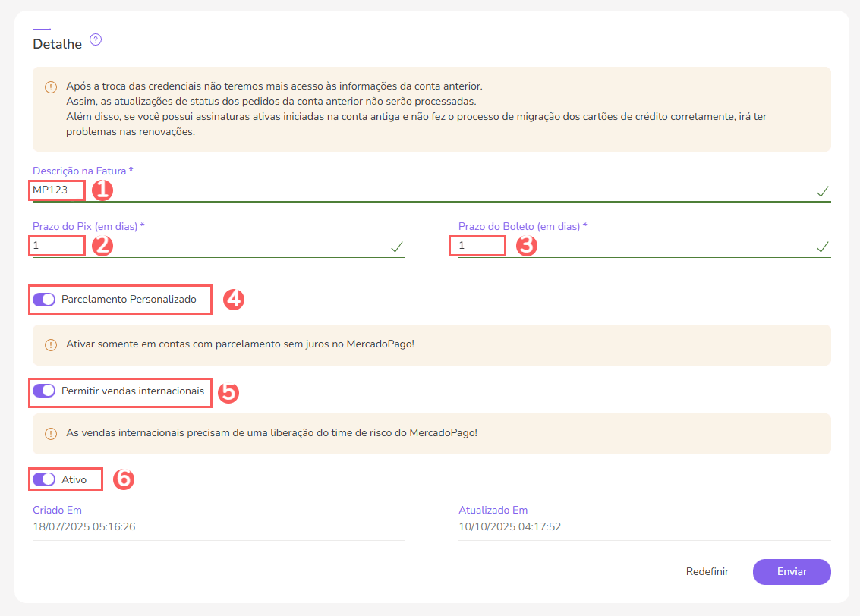Click green checkmark in Prazo do Boleto field
Viewport: 860px width, 616px height.
pyautogui.click(x=822, y=247)
